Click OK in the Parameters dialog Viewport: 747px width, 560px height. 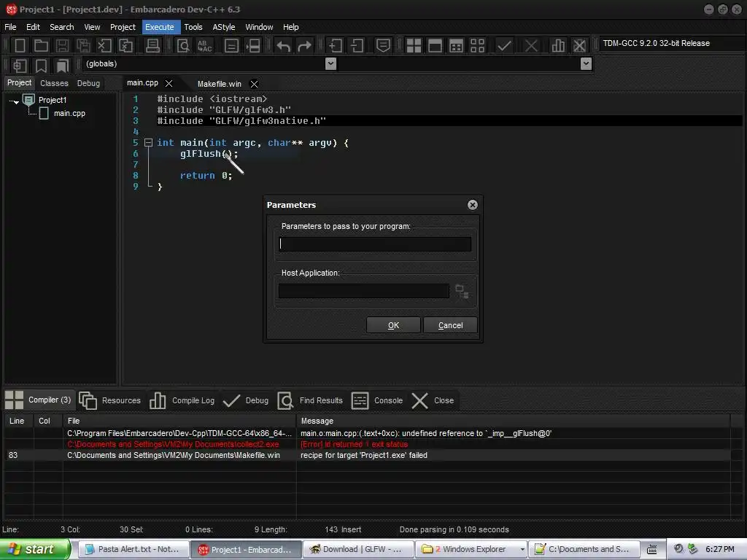393,325
